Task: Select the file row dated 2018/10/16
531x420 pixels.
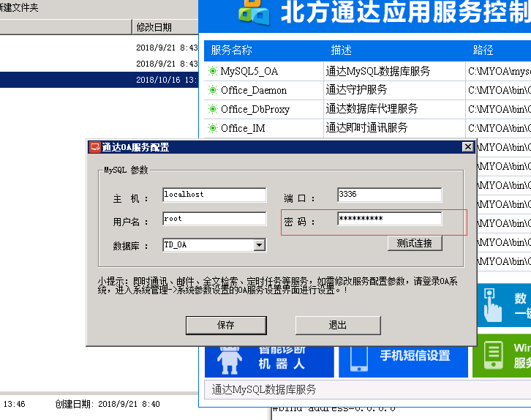Action: pyautogui.click(x=99, y=80)
